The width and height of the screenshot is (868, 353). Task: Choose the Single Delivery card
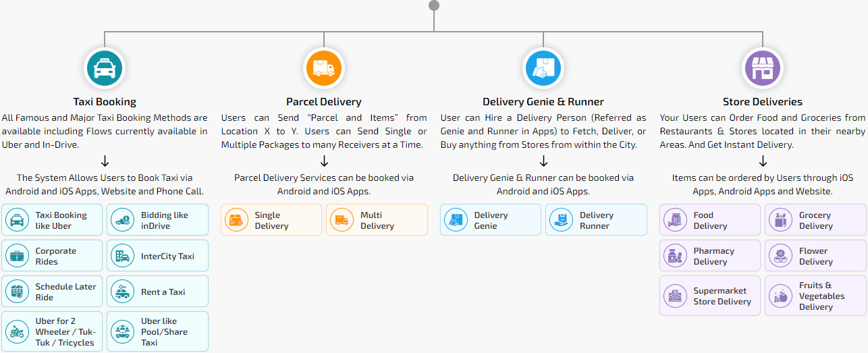tap(271, 220)
